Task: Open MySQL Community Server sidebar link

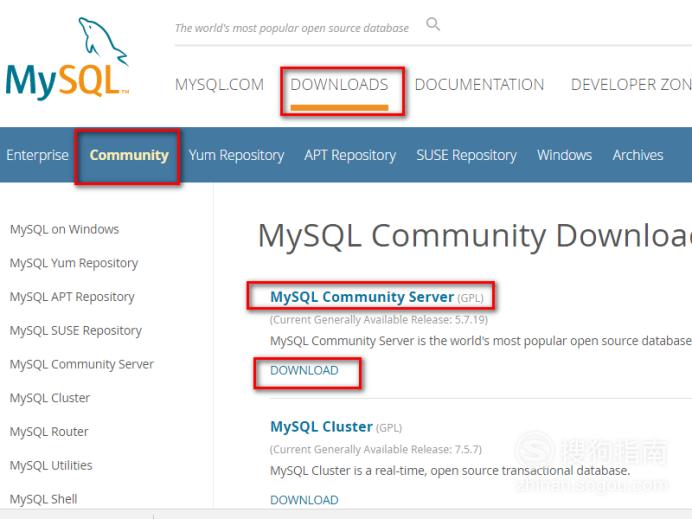Action: (x=82, y=364)
